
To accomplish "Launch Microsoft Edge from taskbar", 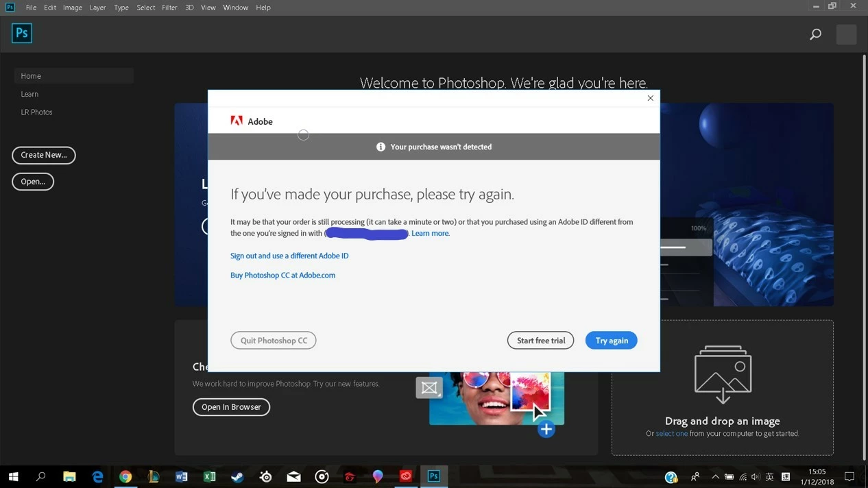I will tap(97, 476).
